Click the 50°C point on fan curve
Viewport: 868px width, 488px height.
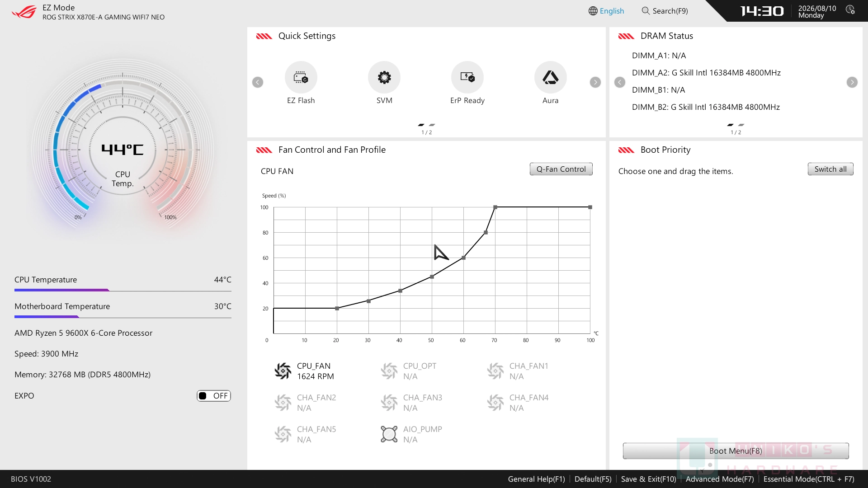pyautogui.click(x=432, y=277)
